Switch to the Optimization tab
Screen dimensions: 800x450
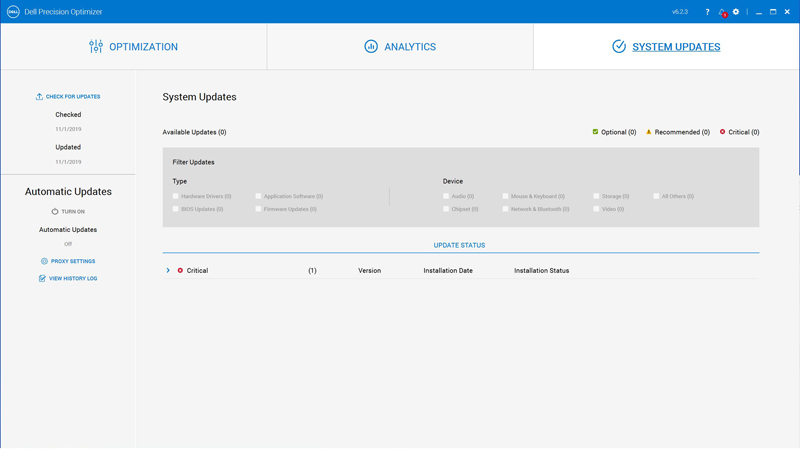133,47
